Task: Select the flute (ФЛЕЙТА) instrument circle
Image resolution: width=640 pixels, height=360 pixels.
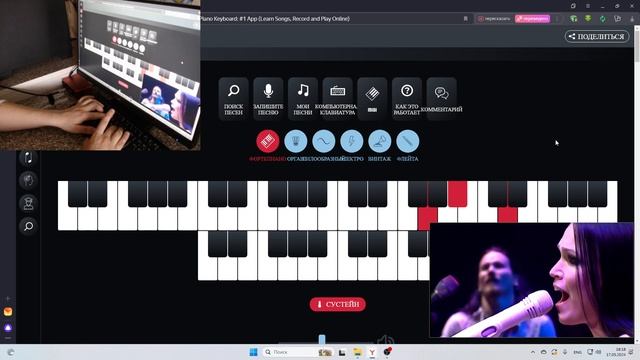Action: pos(407,141)
